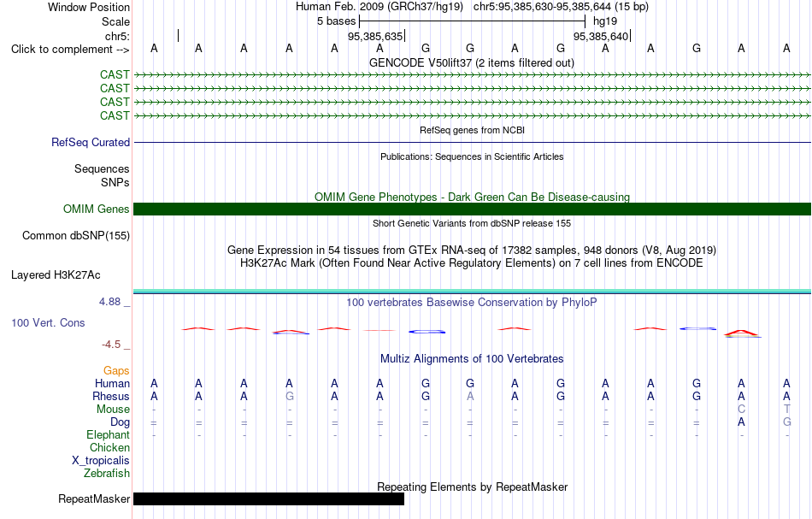Click the Dog species label
812x519 pixels.
120,422
